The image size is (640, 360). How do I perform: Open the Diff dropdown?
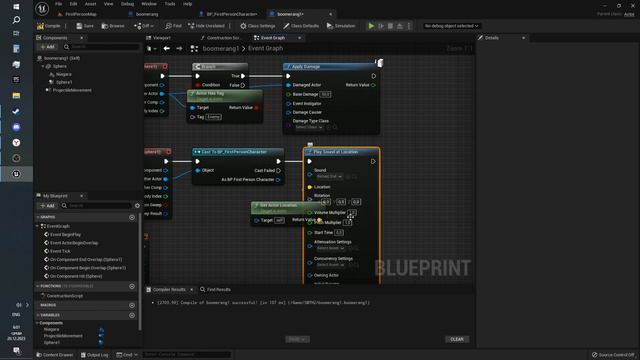tap(144, 26)
